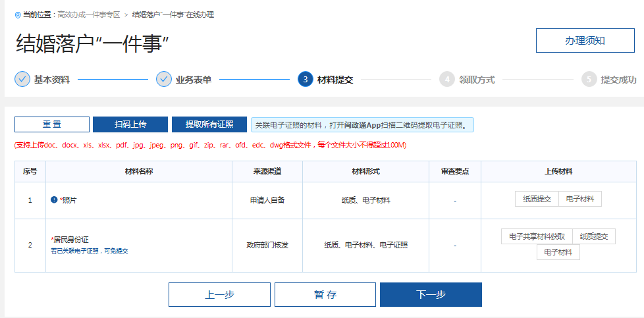This screenshot has width=644, height=318.
Task: Choose 电子材料 for the 照片 row
Action: tap(580, 199)
